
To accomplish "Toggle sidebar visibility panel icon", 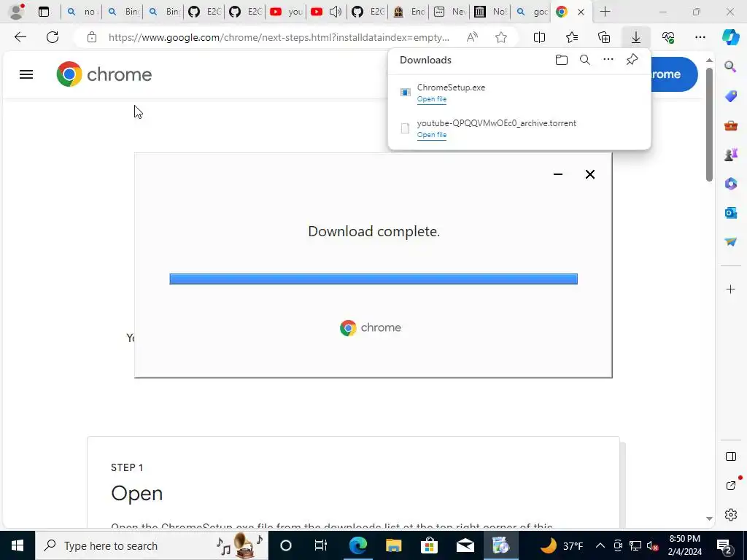I will coord(730,456).
